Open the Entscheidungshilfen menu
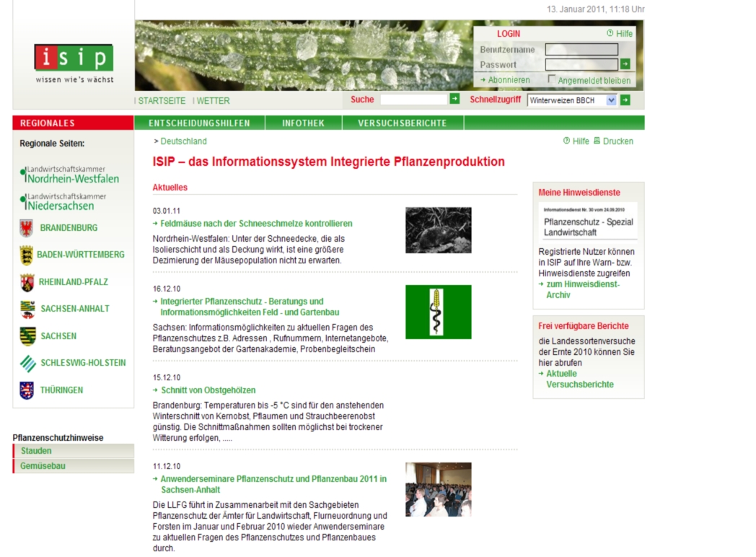Screen dimensions: 756x557 coord(199,123)
